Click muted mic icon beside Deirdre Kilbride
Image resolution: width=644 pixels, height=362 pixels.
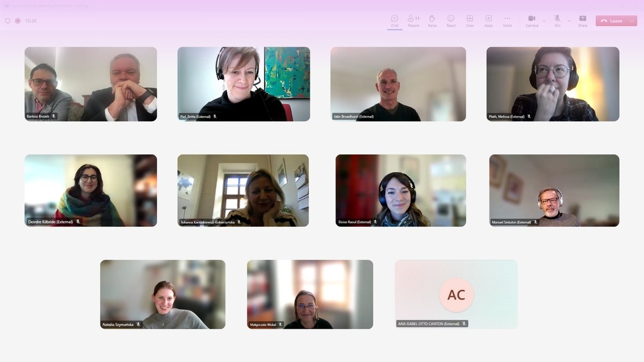pos(78,221)
